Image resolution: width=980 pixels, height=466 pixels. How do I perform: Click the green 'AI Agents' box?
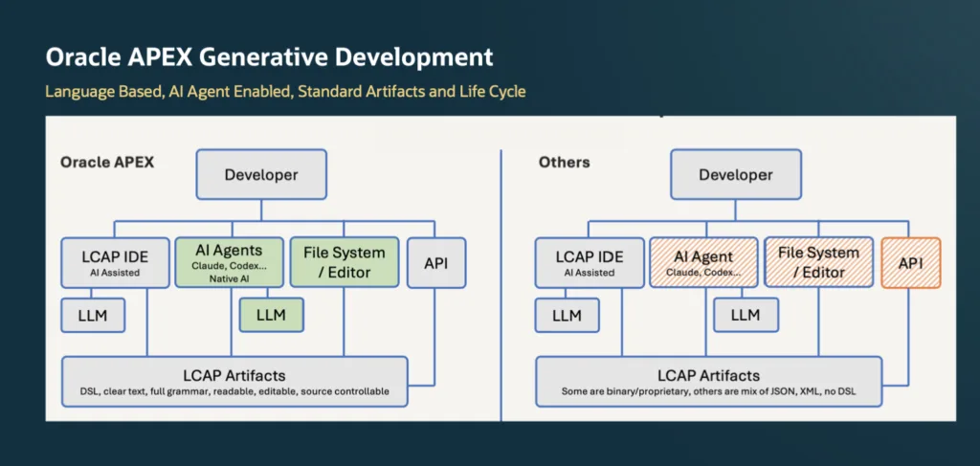229,262
